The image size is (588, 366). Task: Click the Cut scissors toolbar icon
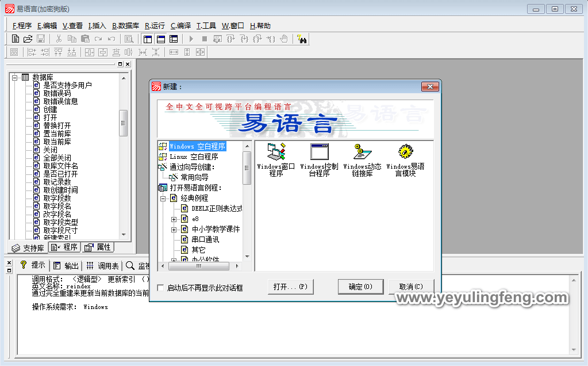click(x=59, y=39)
